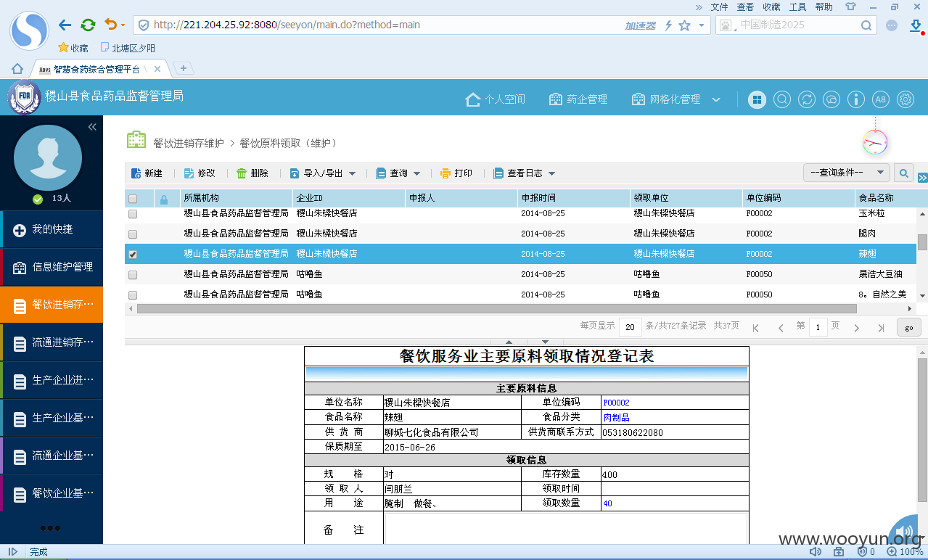Image resolution: width=928 pixels, height=560 pixels.
Task: Open 个人空间 in header navigation
Action: coord(495,99)
